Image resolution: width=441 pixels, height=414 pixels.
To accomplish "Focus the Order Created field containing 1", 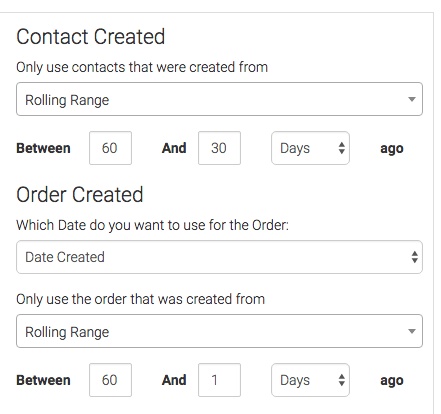I will [x=219, y=380].
